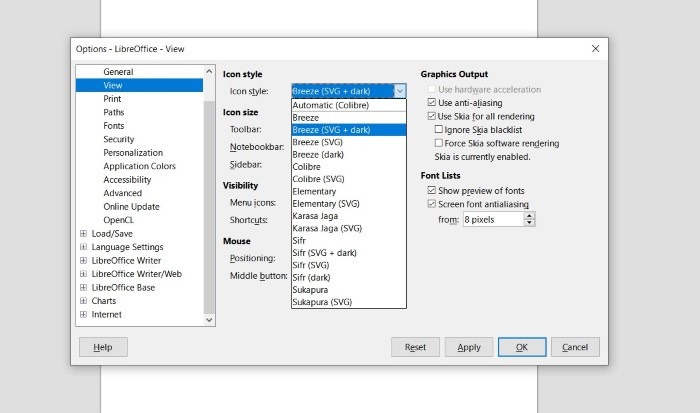
Task: Expand the LibreOffice Base tree node
Action: tap(83, 288)
